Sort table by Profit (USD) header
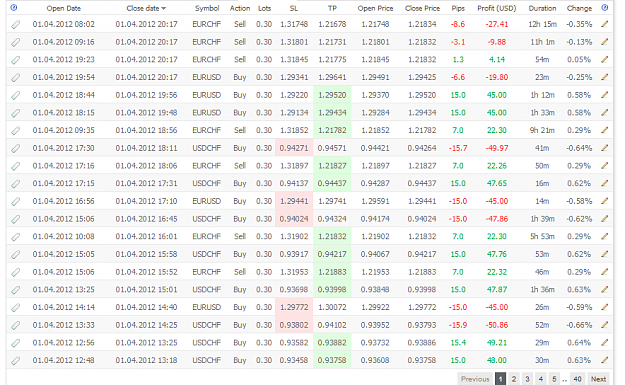The image size is (625, 385). pos(497,8)
